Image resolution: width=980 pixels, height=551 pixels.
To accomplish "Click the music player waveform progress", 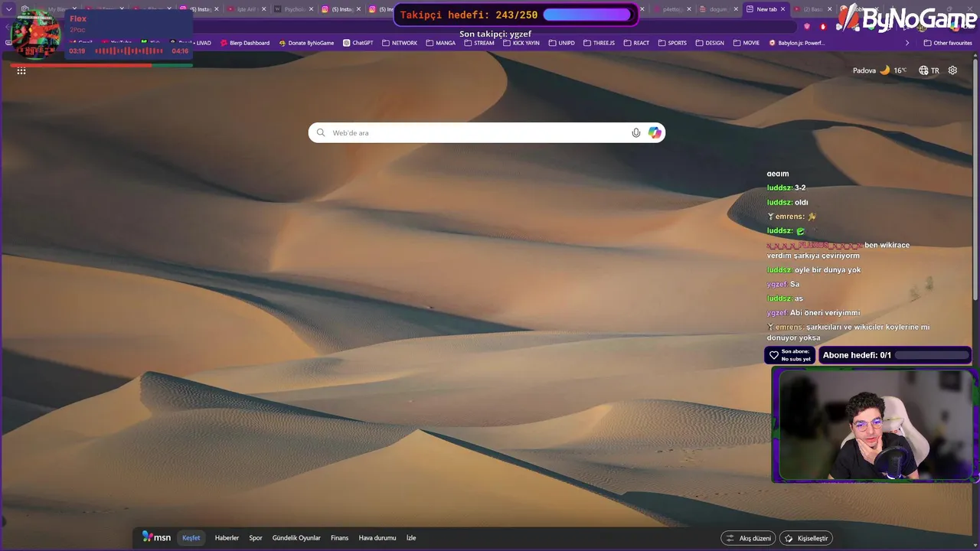I will tap(129, 51).
